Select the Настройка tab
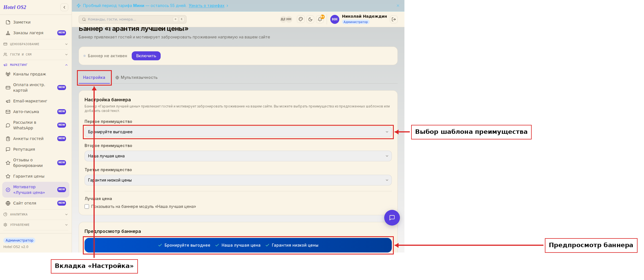 click(94, 77)
